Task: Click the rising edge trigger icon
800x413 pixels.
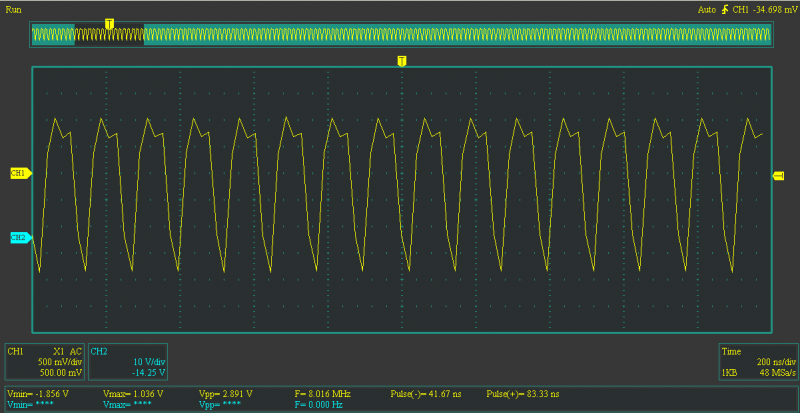Action: [725, 10]
